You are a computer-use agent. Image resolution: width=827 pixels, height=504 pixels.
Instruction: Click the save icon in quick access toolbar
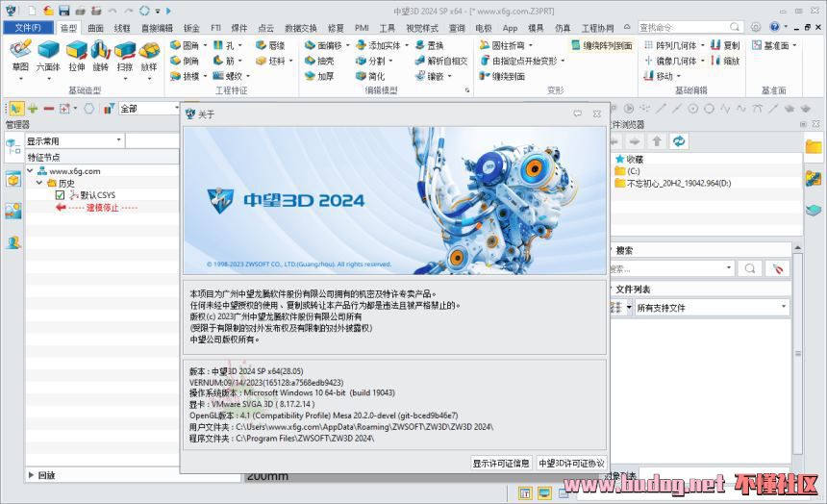[x=63, y=11]
